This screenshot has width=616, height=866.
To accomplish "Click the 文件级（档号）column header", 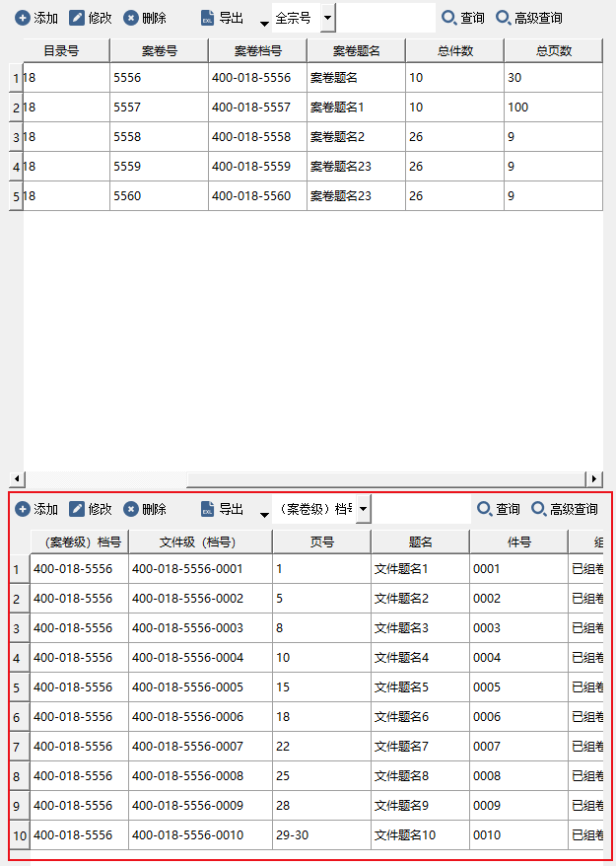I will point(200,541).
